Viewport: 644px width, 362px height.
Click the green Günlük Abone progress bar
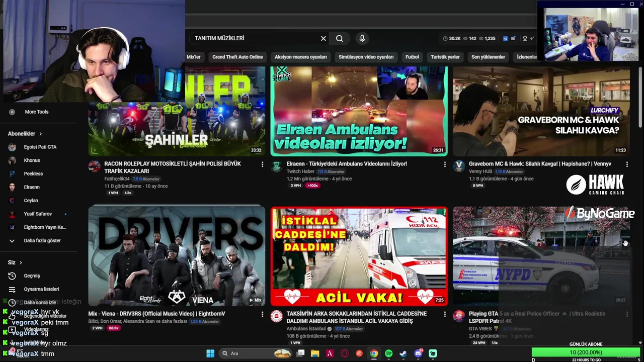tap(585, 352)
